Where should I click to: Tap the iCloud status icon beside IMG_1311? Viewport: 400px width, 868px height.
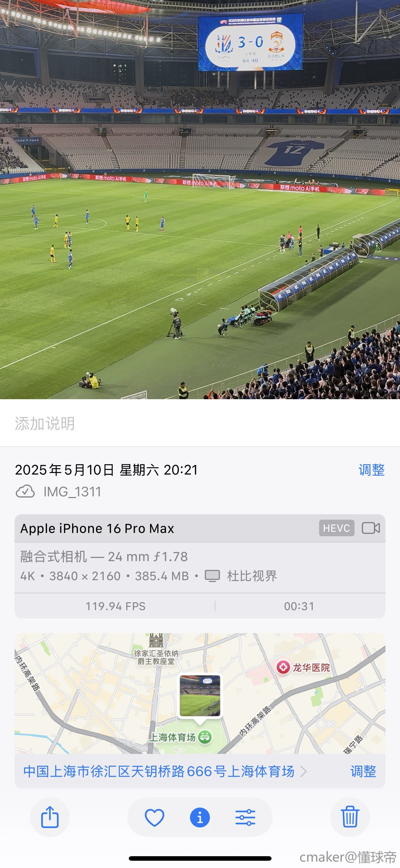pyautogui.click(x=25, y=492)
